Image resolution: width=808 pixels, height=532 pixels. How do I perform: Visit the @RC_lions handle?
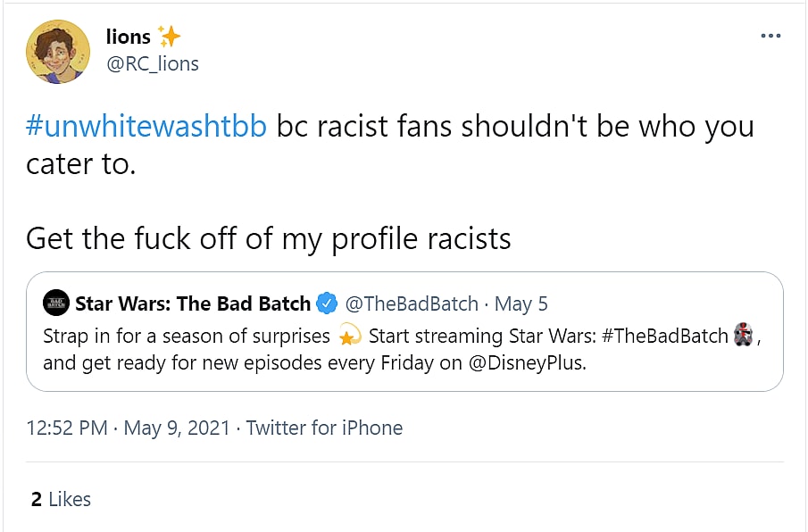(152, 63)
